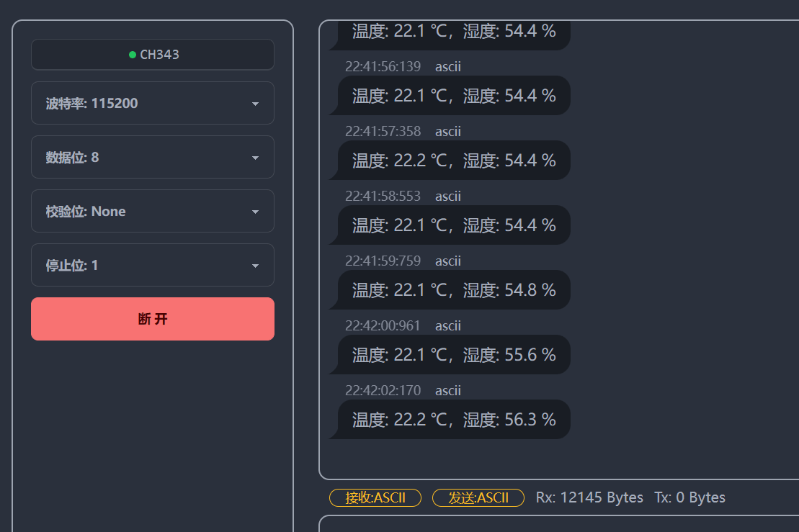Open the 波特率 baud rate dropdown
Image resolution: width=799 pixels, height=532 pixels.
[x=152, y=103]
